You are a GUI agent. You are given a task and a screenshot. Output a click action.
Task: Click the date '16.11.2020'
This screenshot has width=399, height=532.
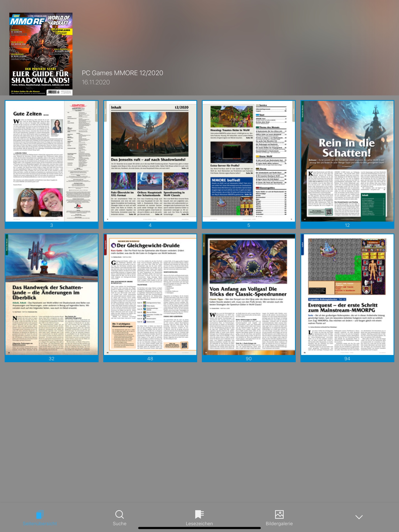(96, 82)
